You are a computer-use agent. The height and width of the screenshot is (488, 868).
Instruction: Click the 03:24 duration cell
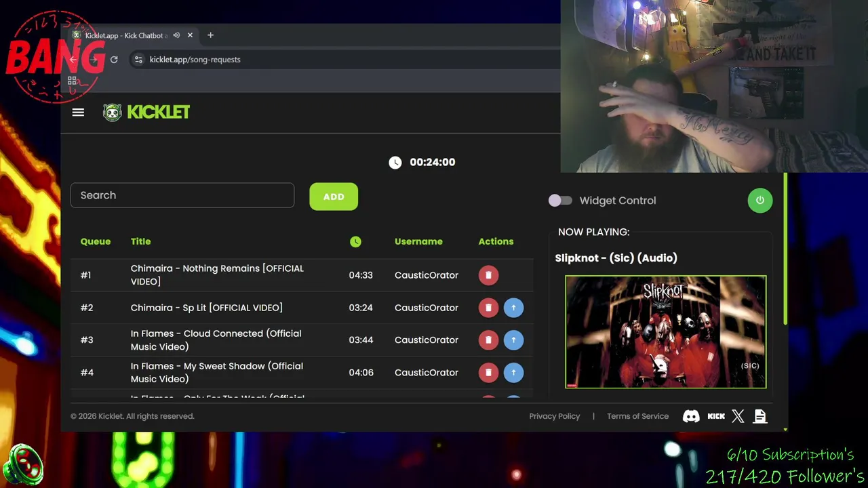coord(361,308)
